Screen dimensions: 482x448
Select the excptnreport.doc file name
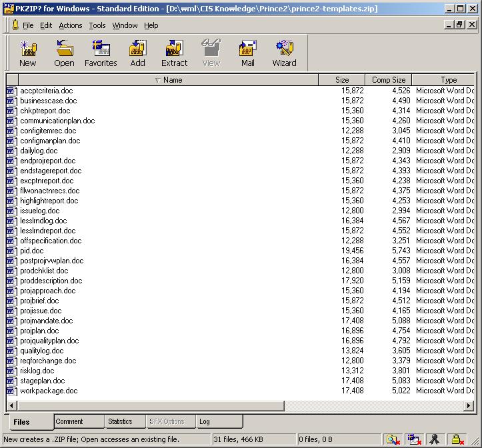tap(47, 181)
